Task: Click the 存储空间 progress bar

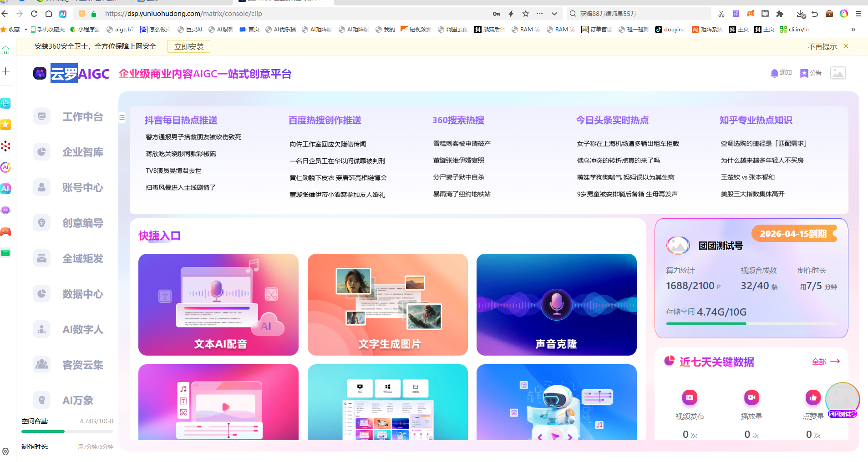Action: [751, 324]
